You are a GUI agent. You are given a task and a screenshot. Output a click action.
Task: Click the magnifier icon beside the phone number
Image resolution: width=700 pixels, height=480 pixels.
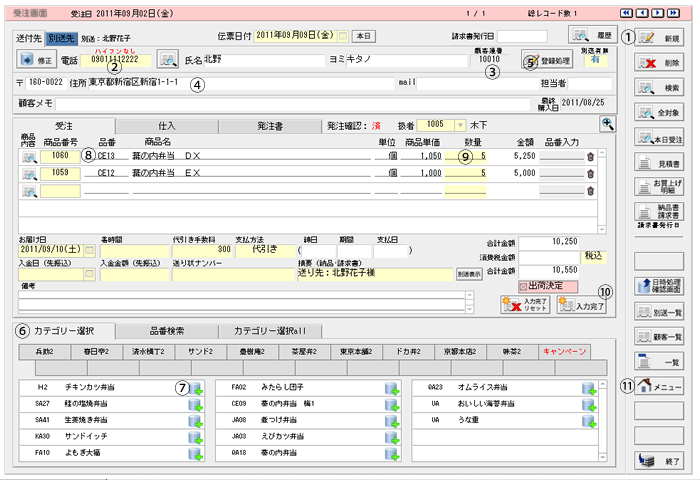pos(168,59)
